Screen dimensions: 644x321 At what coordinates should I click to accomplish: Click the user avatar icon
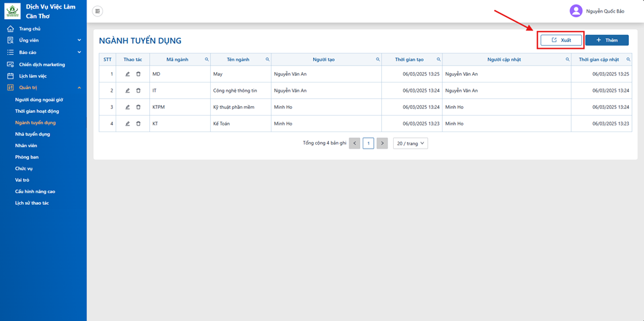click(x=576, y=11)
